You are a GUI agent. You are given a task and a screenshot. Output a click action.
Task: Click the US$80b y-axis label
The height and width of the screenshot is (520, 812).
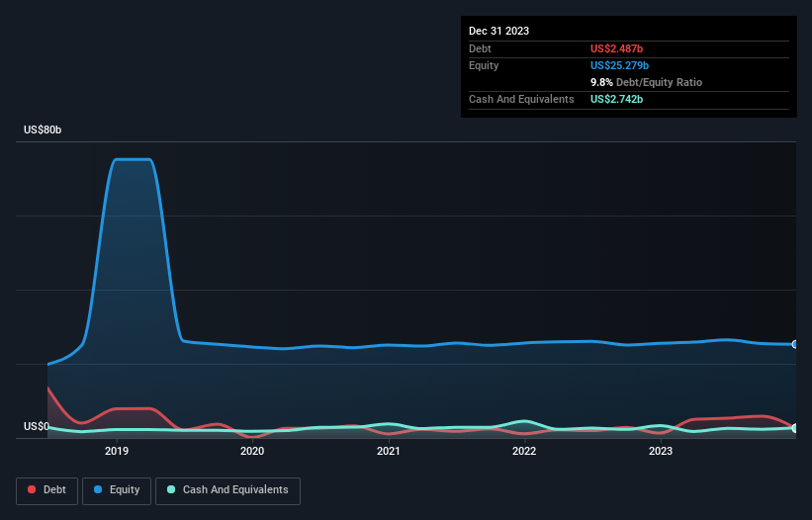pos(43,130)
